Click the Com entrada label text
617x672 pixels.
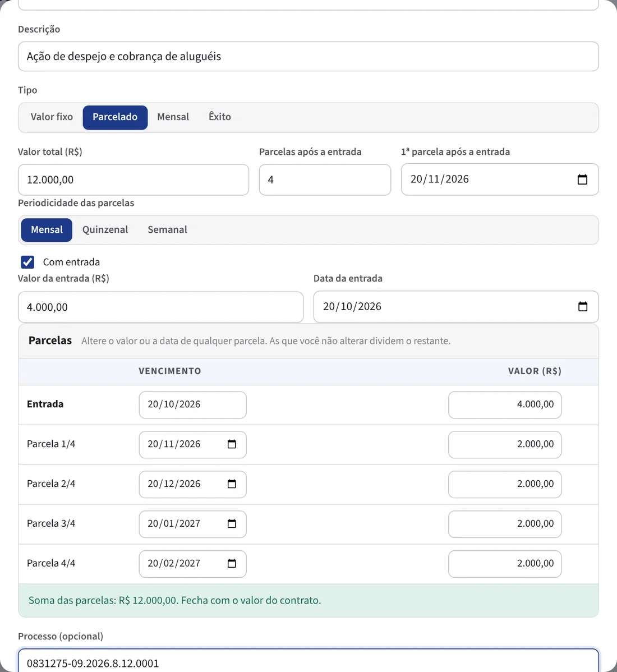click(x=72, y=262)
